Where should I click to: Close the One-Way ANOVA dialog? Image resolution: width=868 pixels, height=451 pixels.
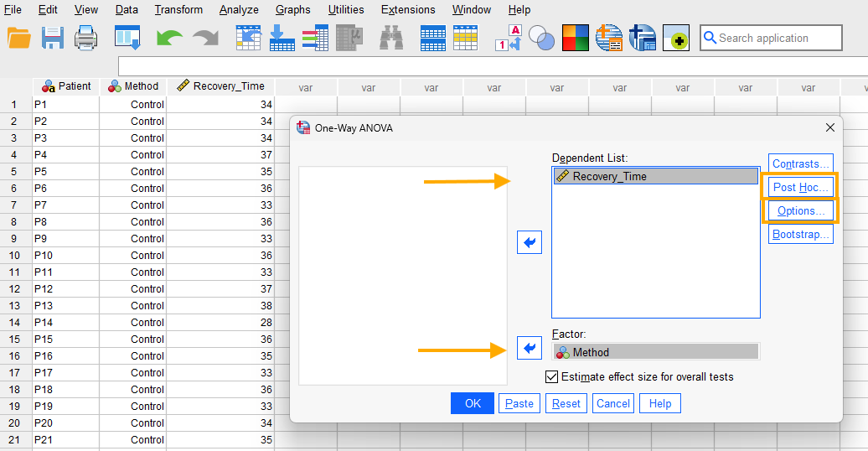click(830, 128)
